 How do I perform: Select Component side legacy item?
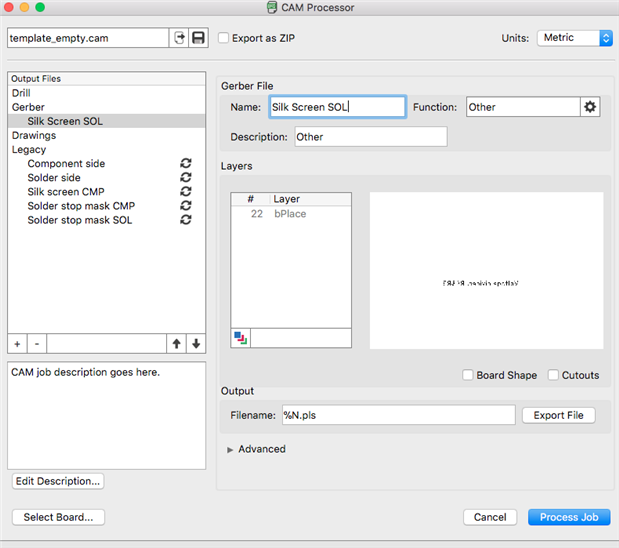[x=66, y=163]
